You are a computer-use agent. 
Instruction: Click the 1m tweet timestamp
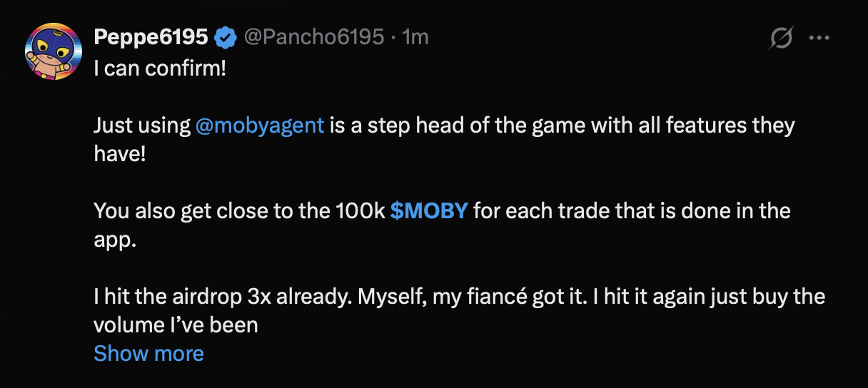(x=416, y=37)
